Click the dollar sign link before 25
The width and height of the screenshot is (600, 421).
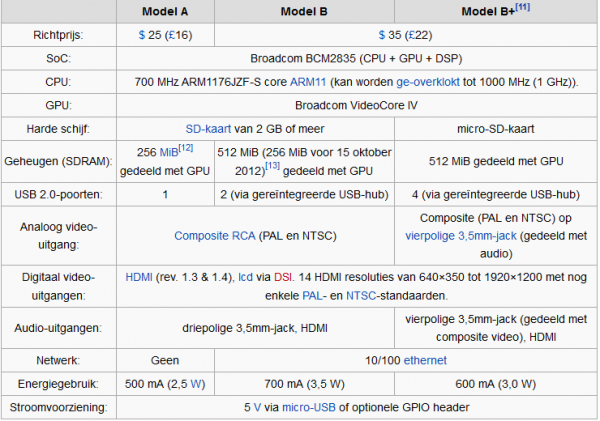143,34
